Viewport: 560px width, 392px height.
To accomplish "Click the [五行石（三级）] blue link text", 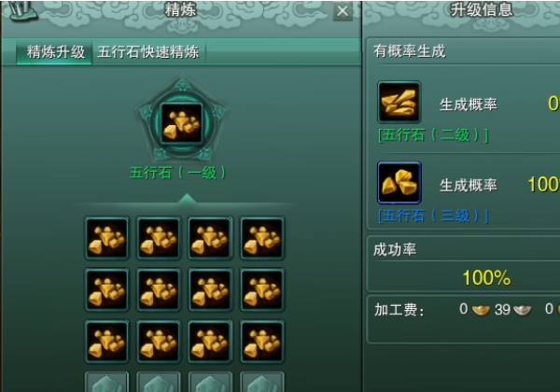I will pos(433,216).
